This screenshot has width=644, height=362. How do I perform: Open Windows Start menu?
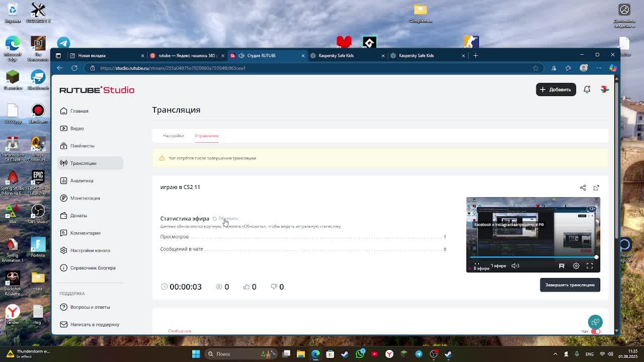tap(196, 354)
